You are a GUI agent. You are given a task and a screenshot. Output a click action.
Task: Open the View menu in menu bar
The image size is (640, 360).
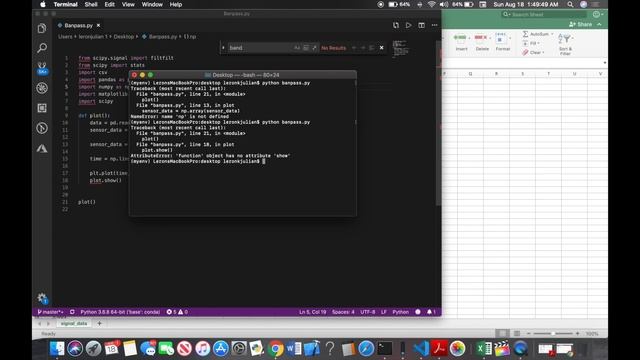click(128, 4)
